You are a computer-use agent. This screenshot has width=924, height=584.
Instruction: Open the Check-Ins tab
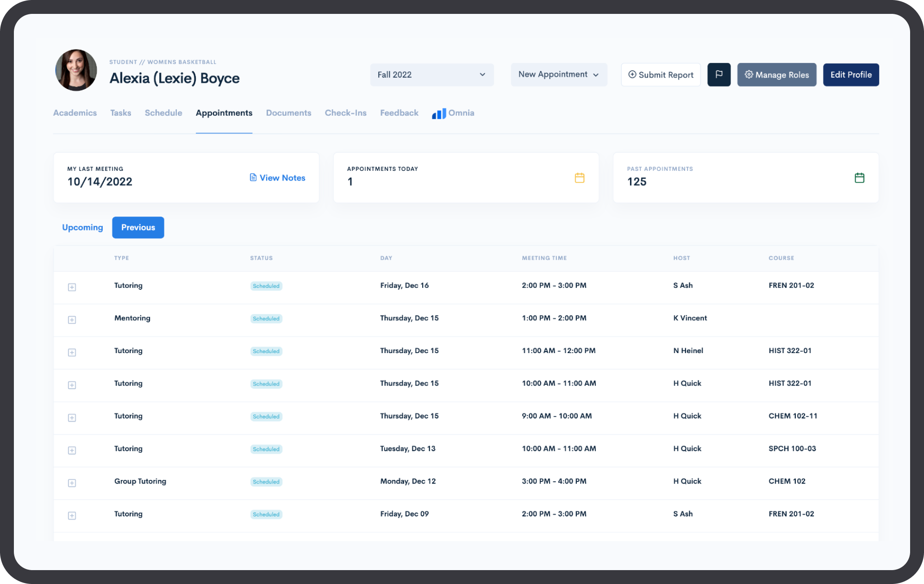tap(345, 113)
